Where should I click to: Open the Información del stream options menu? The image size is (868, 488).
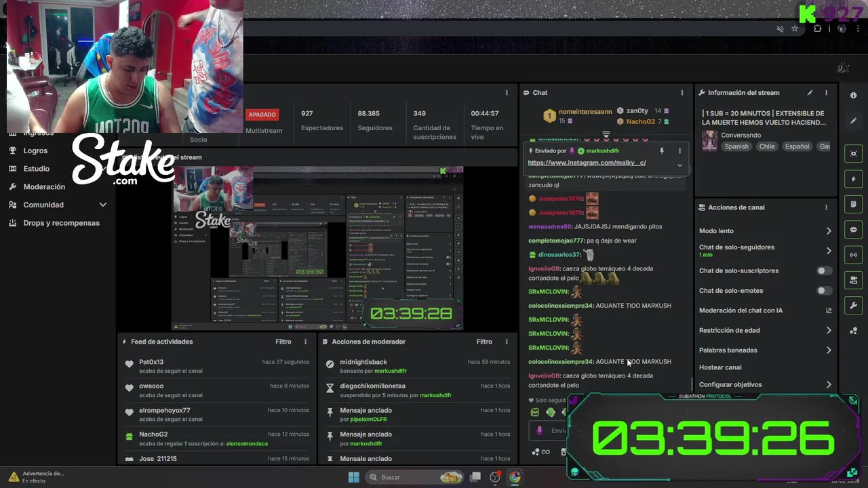tap(826, 93)
